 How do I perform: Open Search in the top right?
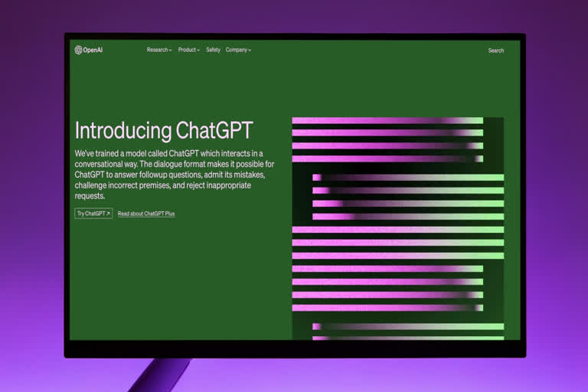click(x=496, y=51)
